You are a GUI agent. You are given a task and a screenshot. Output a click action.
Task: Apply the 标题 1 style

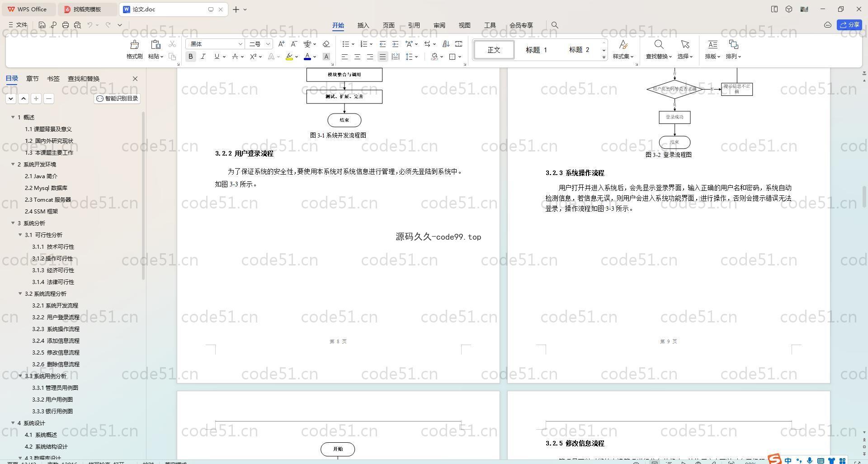point(536,50)
